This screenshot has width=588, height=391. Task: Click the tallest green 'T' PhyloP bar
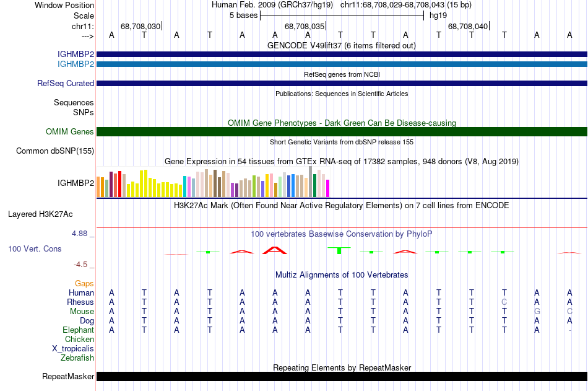point(339,250)
